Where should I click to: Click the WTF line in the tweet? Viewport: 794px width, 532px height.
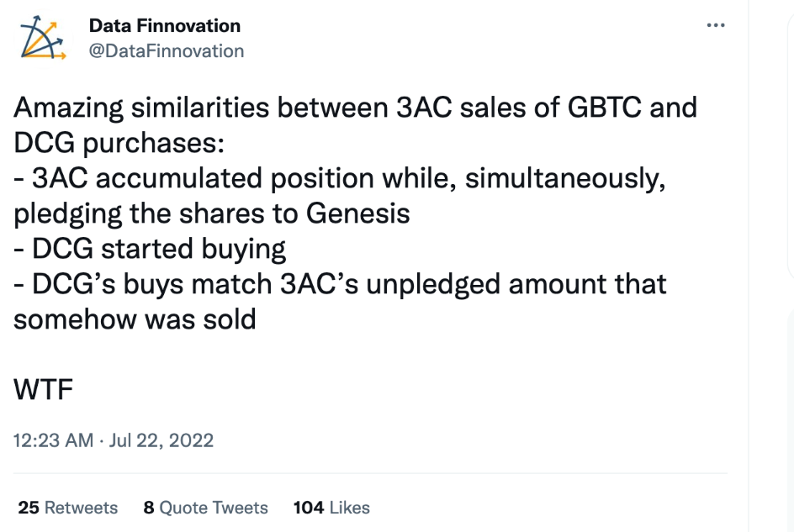tap(44, 389)
